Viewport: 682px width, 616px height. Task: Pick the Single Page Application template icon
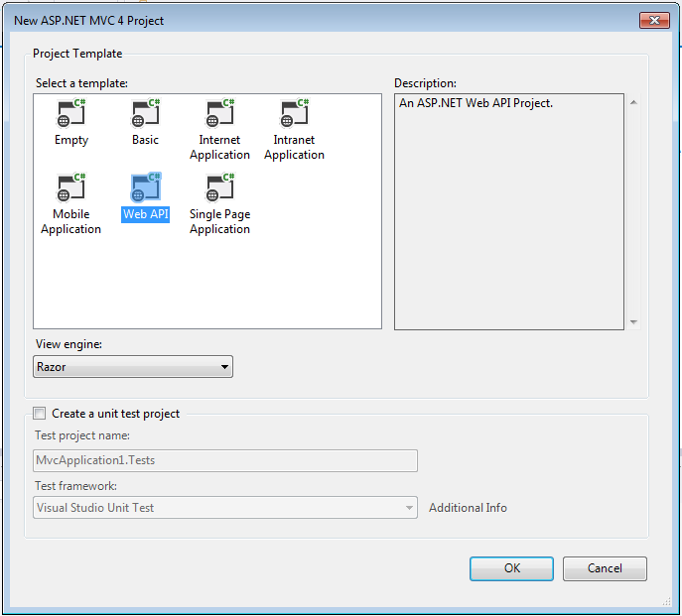(x=220, y=186)
